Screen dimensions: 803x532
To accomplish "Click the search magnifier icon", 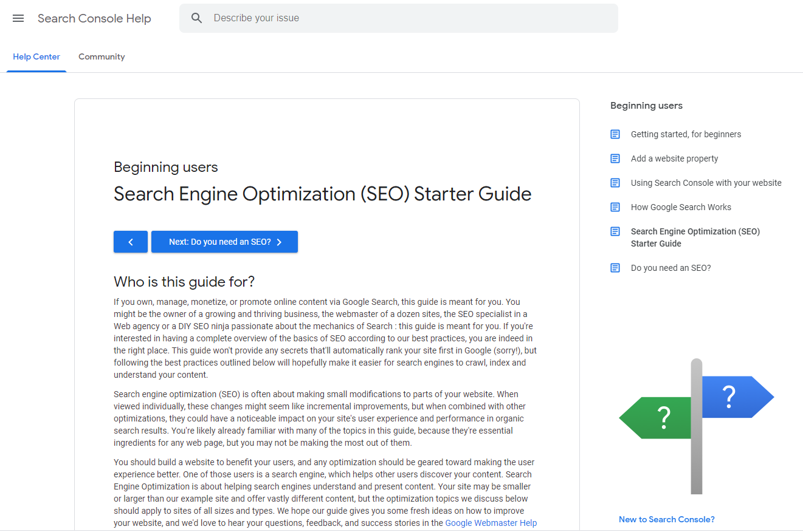I will click(196, 18).
